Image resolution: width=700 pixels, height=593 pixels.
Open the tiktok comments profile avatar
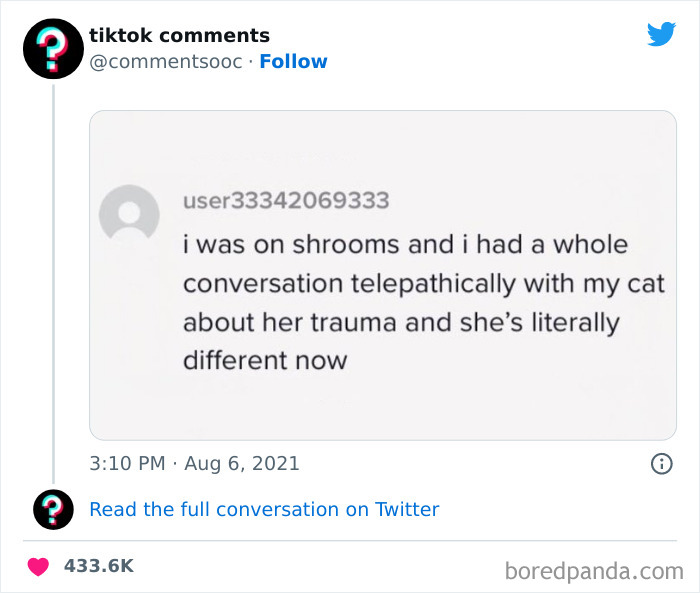(x=53, y=49)
